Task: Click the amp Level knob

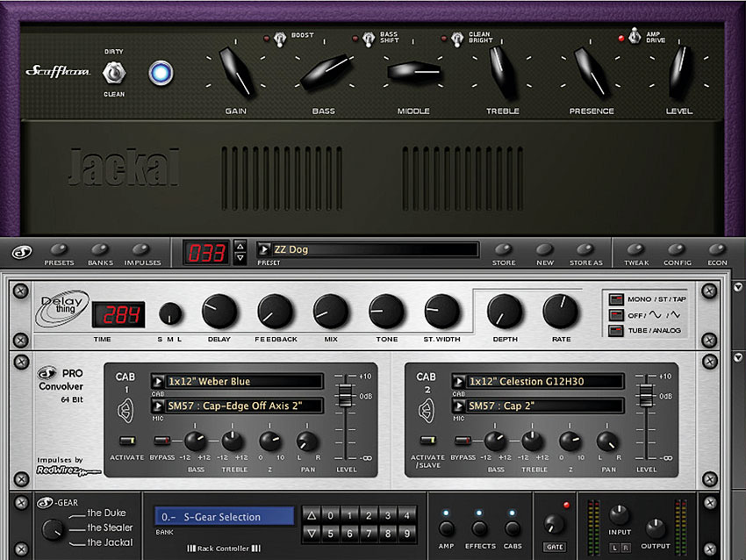Action: click(x=679, y=72)
